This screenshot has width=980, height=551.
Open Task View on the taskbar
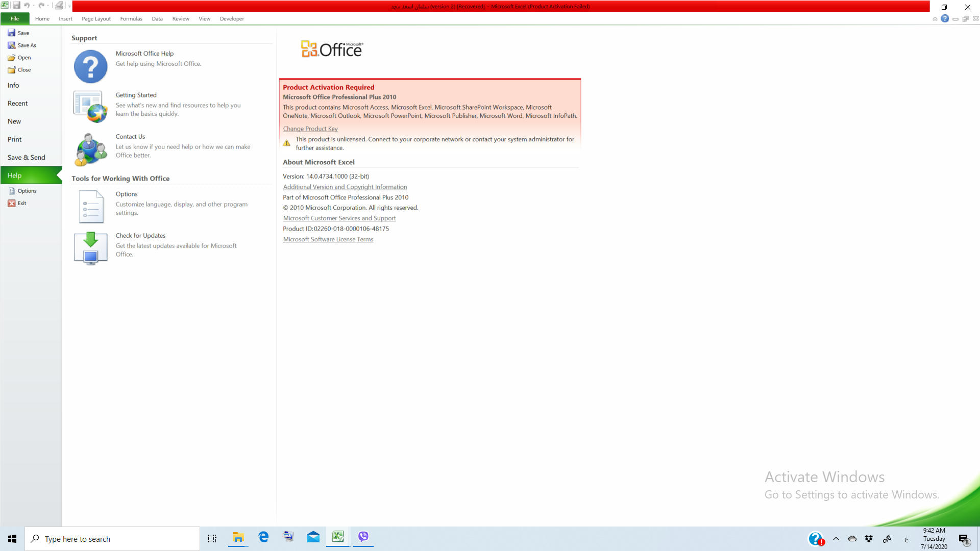(x=212, y=539)
